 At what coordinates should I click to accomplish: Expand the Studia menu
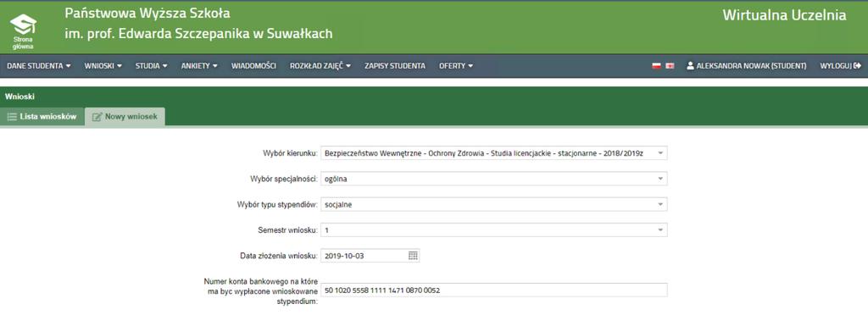[x=151, y=66]
